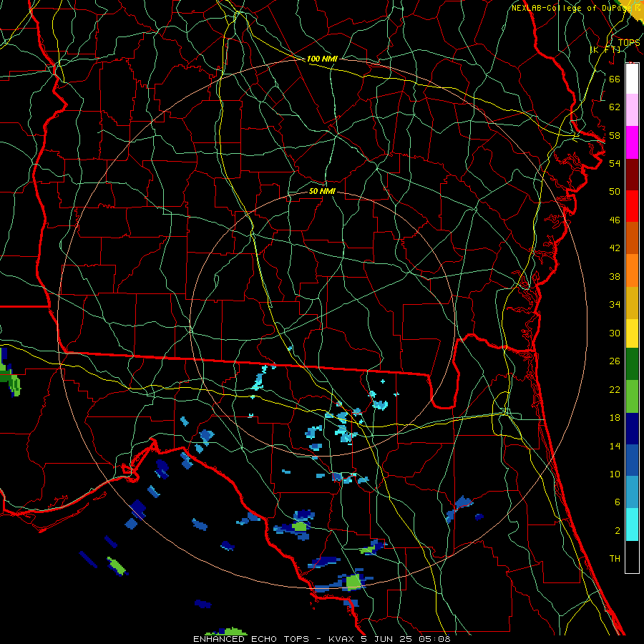Pick the magenta legend color band

click(632, 142)
